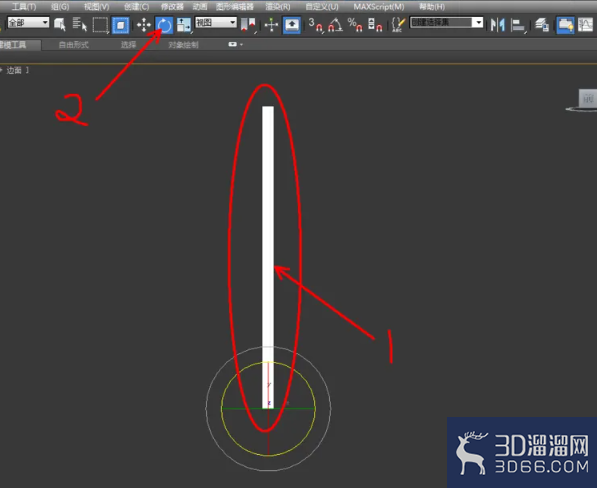597x488 pixels.
Task: Open the 创建(C) menu
Action: tap(137, 6)
